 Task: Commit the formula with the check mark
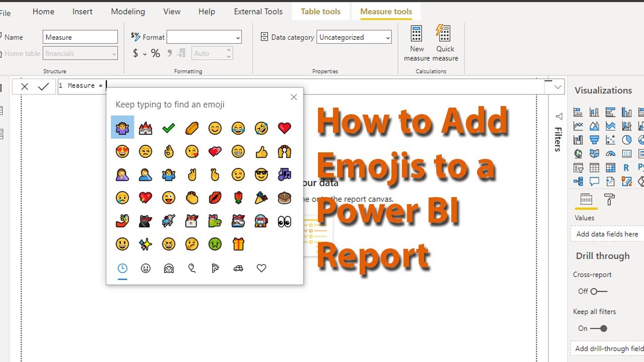43,87
